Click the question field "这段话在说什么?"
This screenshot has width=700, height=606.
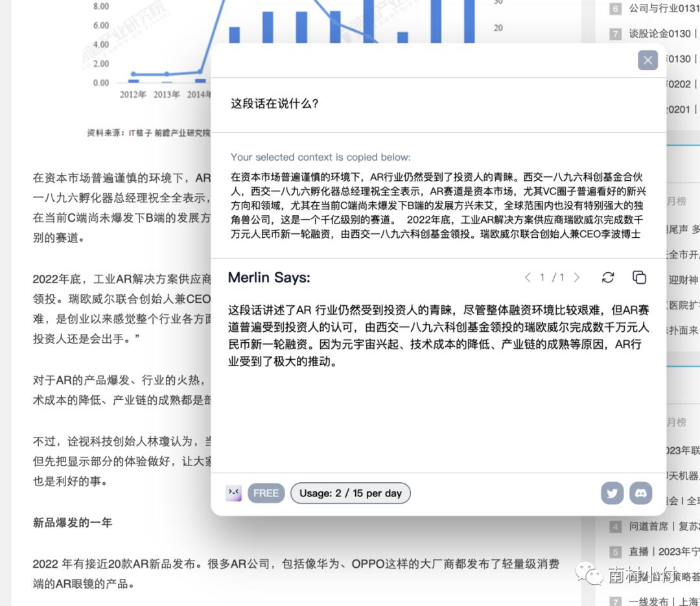tap(275, 104)
